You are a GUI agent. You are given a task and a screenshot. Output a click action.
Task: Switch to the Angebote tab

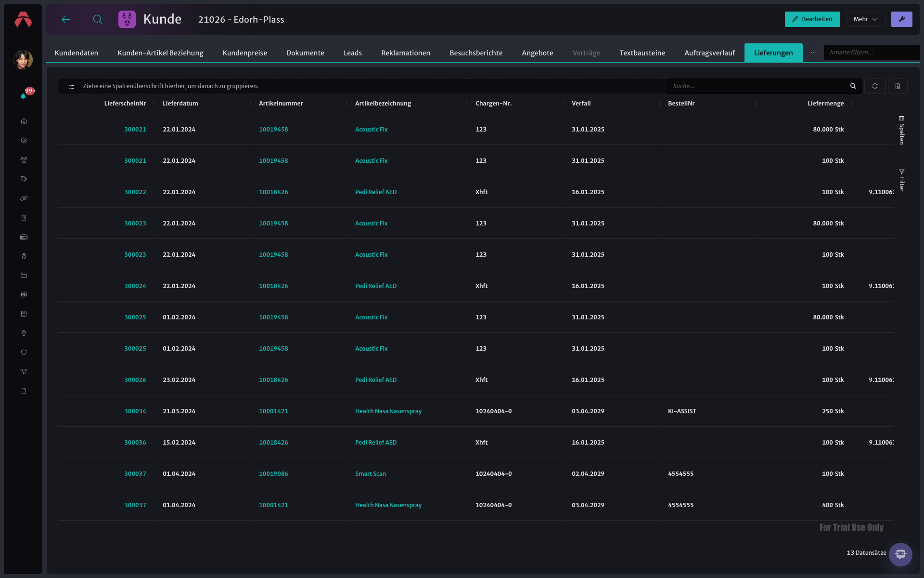(538, 53)
